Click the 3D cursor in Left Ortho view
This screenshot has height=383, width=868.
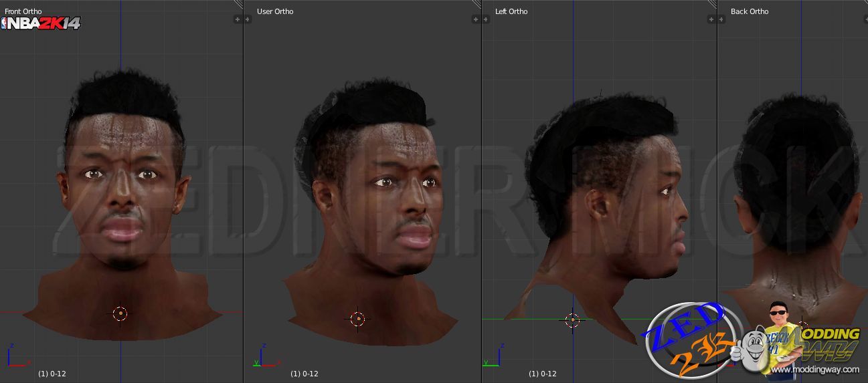point(572,320)
